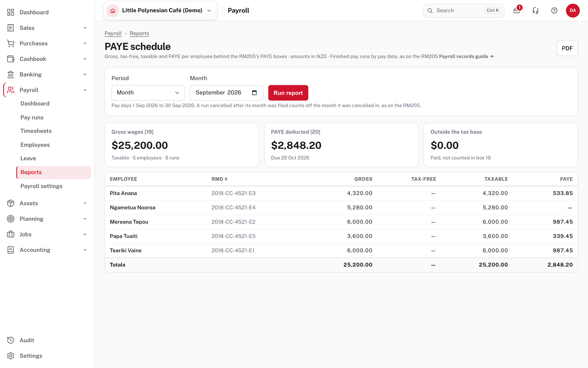Click the Assets box icon
The image size is (588, 368).
(x=11, y=203)
